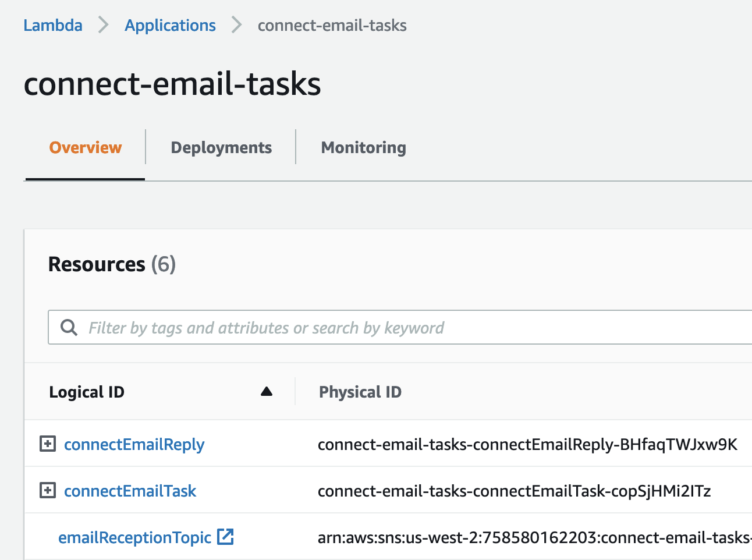Expand the connectEmailTask row
The height and width of the screenshot is (560, 752).
(x=48, y=491)
